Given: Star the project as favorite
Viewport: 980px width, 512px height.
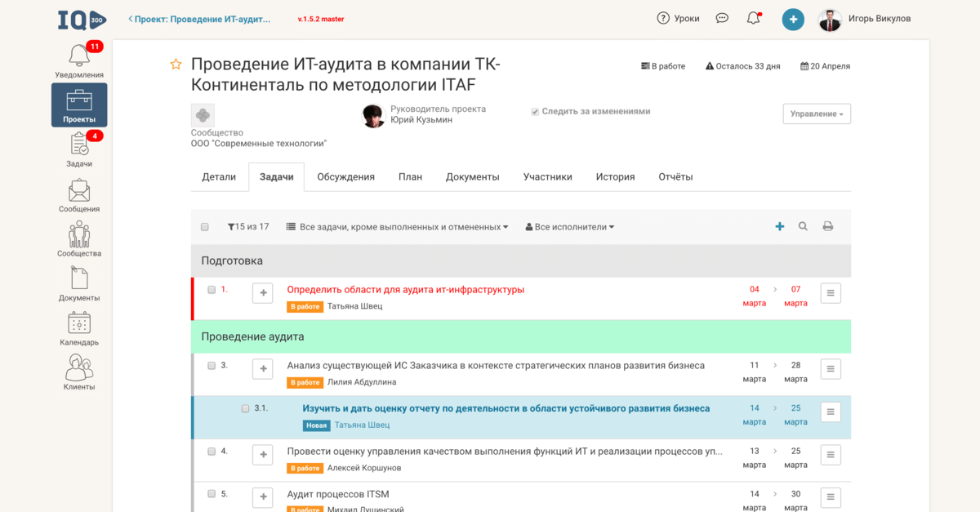Looking at the screenshot, I should pos(176,65).
